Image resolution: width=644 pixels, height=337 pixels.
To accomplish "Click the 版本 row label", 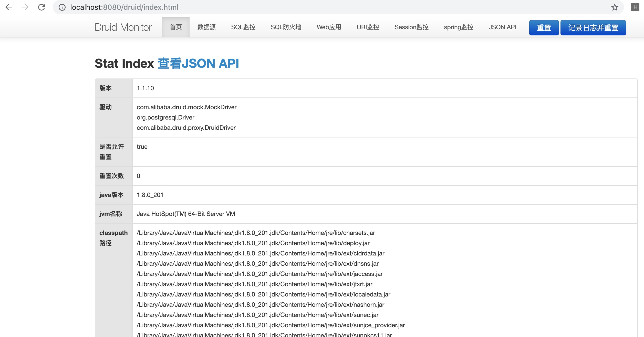I will 106,88.
